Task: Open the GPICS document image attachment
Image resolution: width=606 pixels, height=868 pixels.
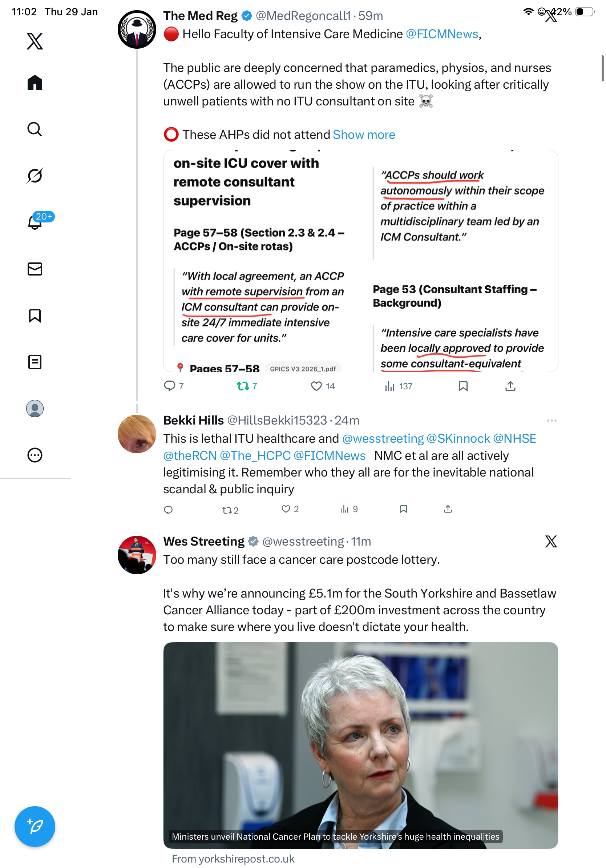Action: [360, 261]
